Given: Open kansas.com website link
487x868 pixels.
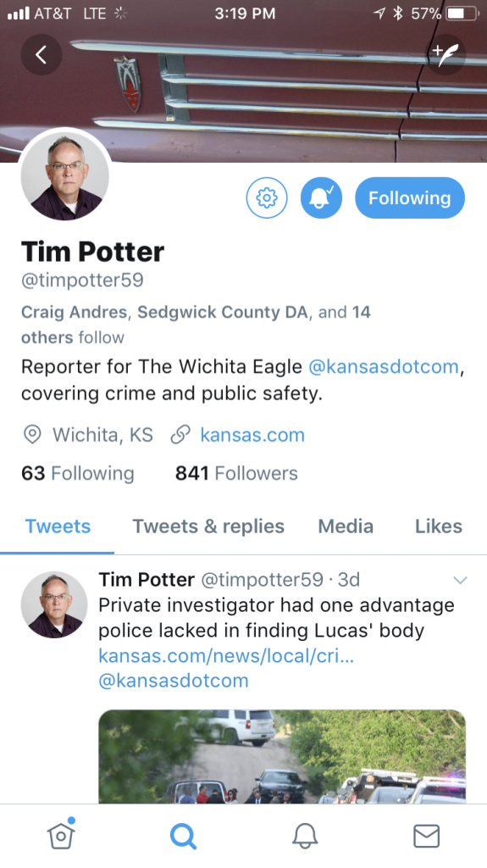Looking at the screenshot, I should tap(252, 435).
